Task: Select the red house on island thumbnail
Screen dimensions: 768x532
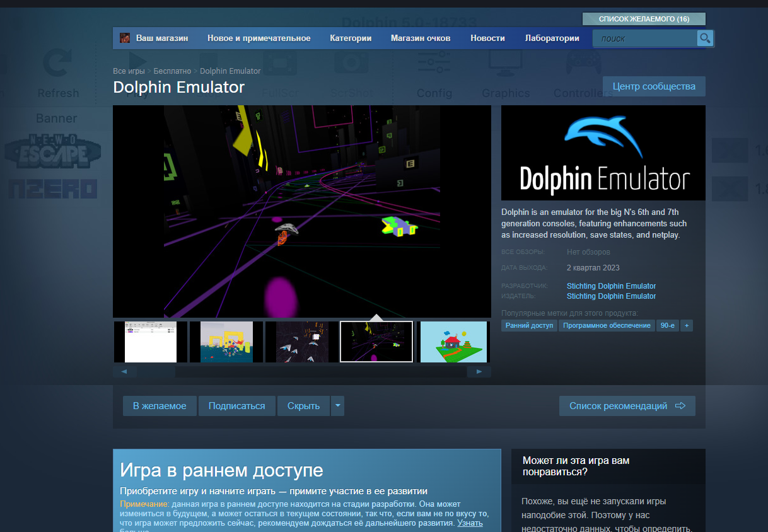Action: click(453, 342)
